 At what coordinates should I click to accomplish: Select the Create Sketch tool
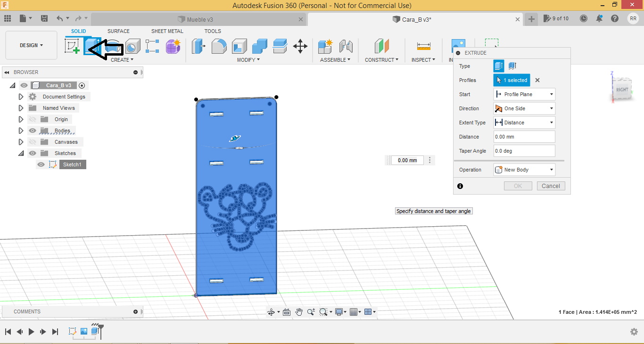(72, 46)
